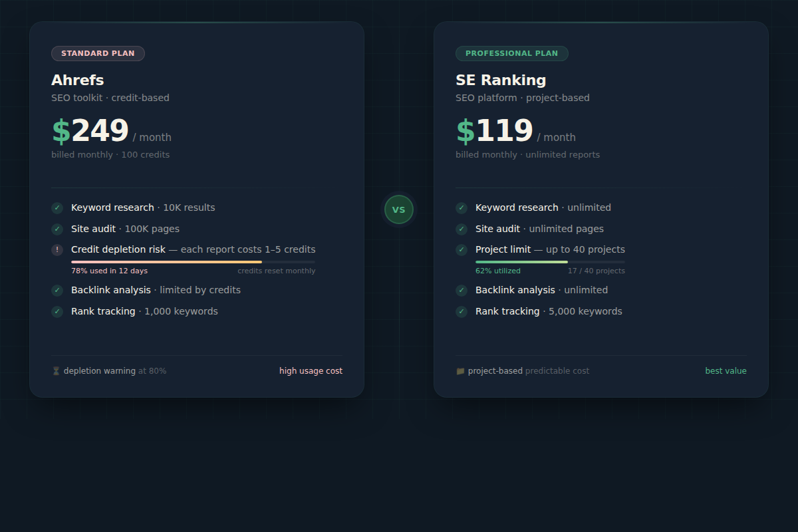The image size is (798, 532).
Task: Click the SE Ranking plan title
Action: pos(501,80)
